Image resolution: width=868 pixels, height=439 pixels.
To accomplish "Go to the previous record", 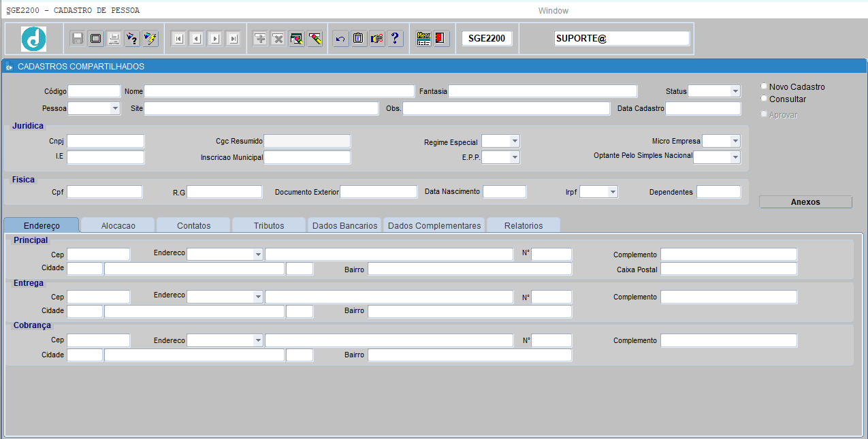I will tap(197, 39).
